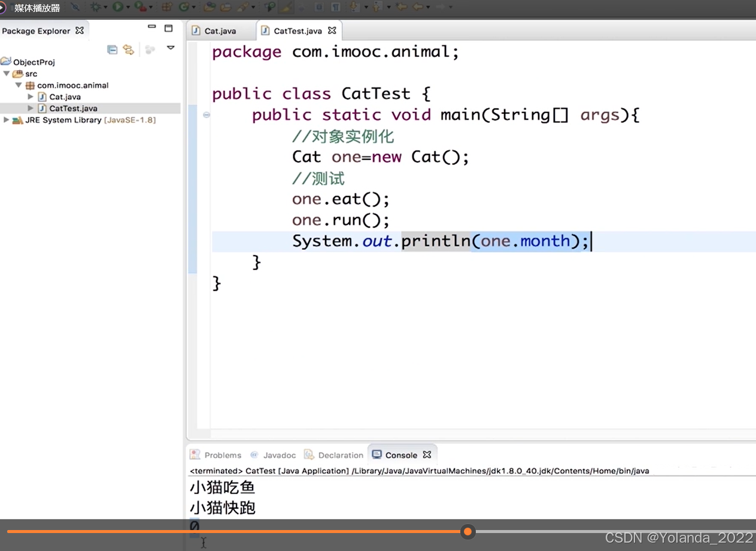756x551 pixels.
Task: Click the 'one.eat();' code line
Action: coord(341,199)
